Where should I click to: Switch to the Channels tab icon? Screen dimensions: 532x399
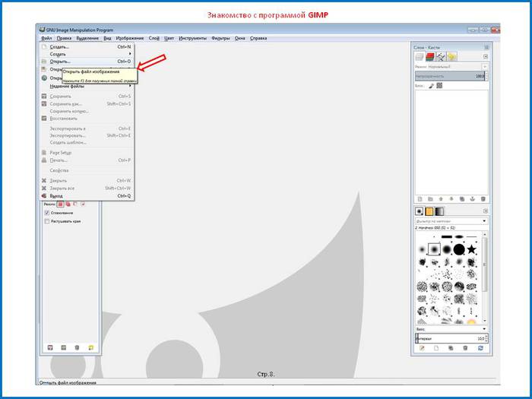coord(430,57)
